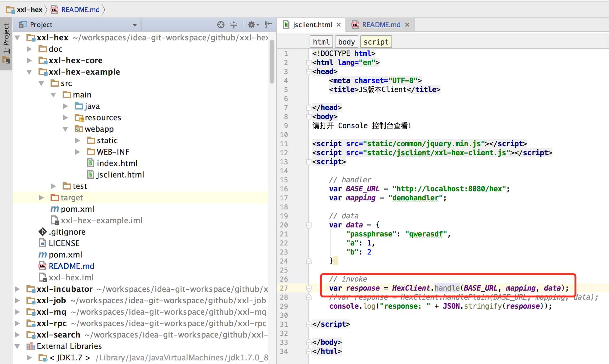Open the Project panel gear settings
The image size is (609, 364).
tap(253, 25)
